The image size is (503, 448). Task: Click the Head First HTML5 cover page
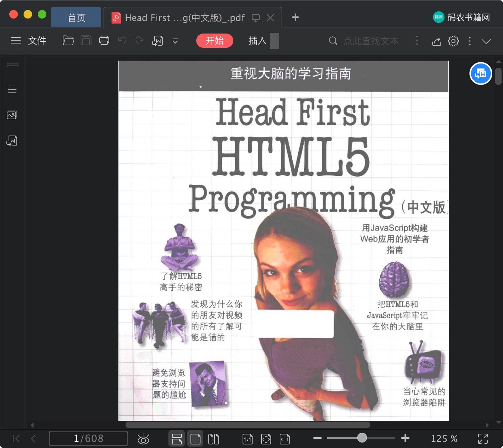(284, 241)
